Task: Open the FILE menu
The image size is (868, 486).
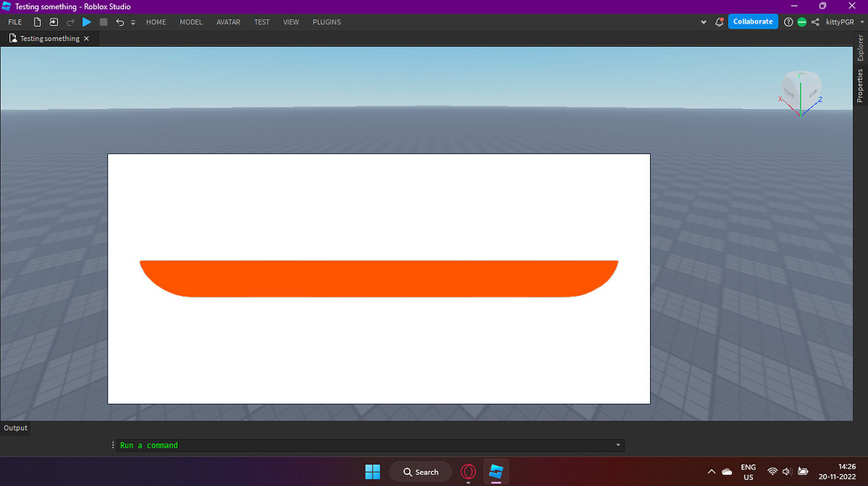Action: [x=15, y=22]
